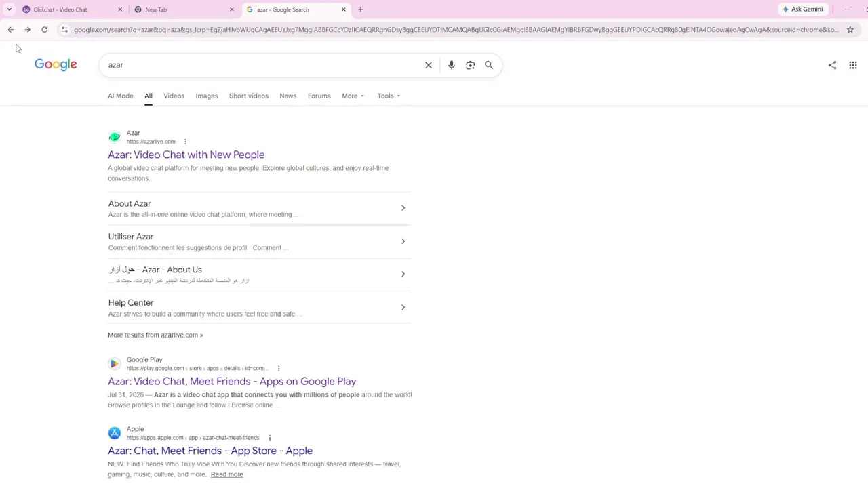Go back with the browser back arrow

tap(11, 30)
